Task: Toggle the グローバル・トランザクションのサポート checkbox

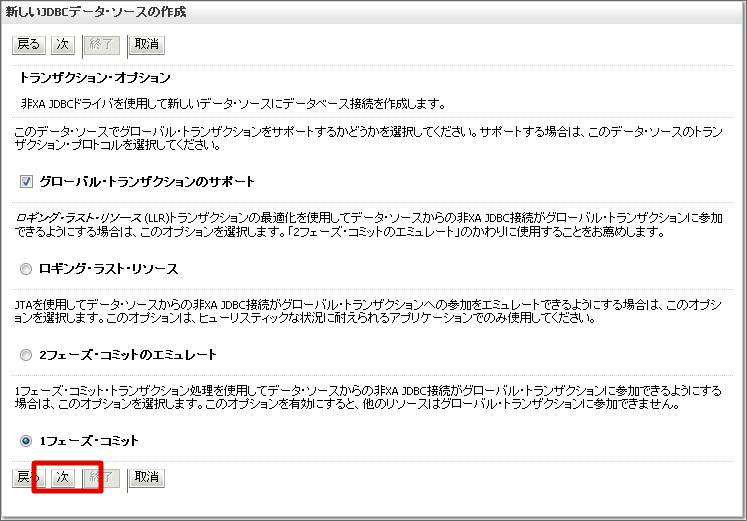Action: [x=26, y=181]
